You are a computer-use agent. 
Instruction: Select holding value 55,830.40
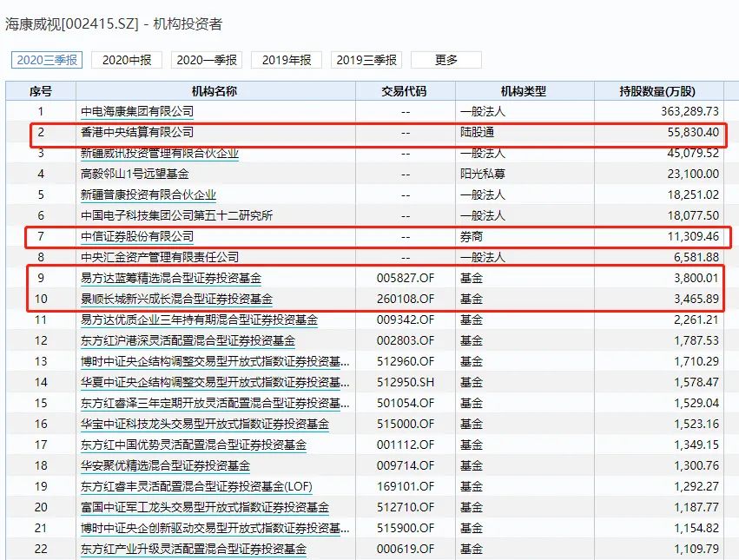tap(693, 133)
